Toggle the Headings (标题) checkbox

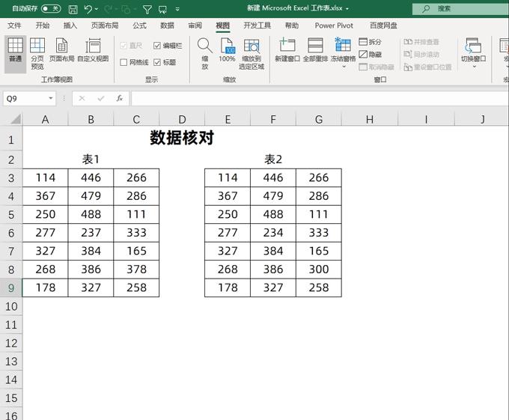[157, 62]
